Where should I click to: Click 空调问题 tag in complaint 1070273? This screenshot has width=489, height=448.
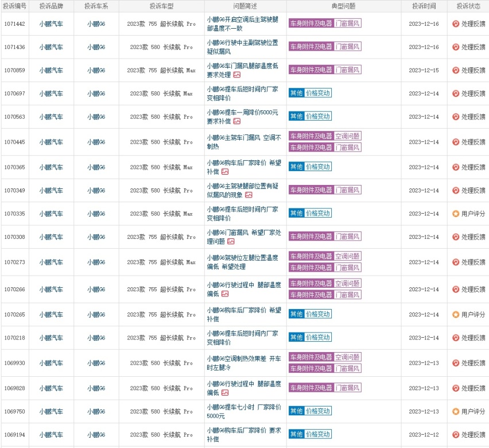click(x=347, y=256)
